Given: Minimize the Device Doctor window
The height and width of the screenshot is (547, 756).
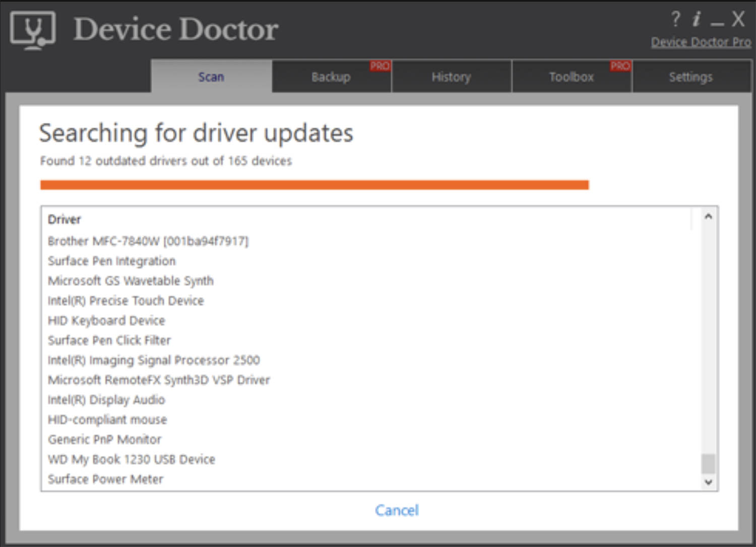Looking at the screenshot, I should pyautogui.click(x=717, y=24).
